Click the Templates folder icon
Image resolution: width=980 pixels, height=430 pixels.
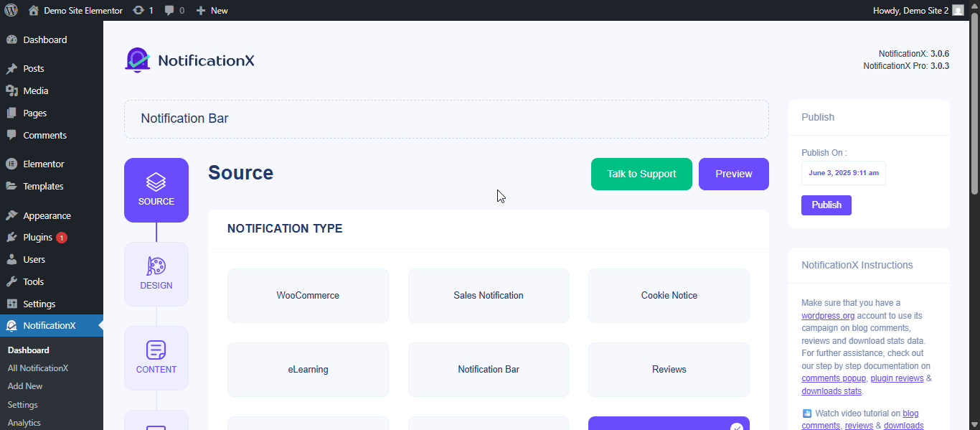(x=11, y=186)
